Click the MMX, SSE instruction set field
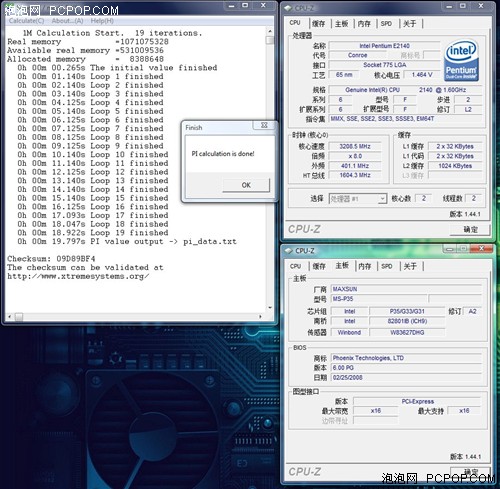Image resolution: width=500 pixels, height=489 pixels. 405,119
